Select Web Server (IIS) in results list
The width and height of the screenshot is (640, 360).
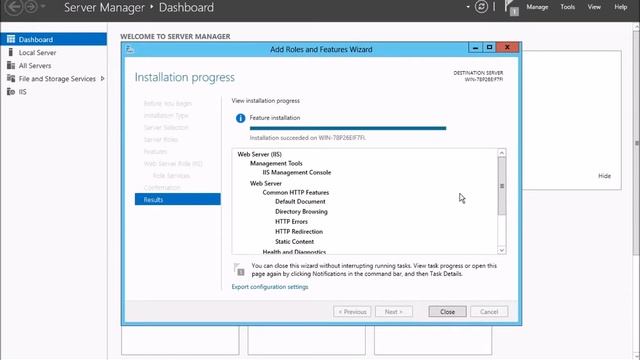pyautogui.click(x=260, y=154)
